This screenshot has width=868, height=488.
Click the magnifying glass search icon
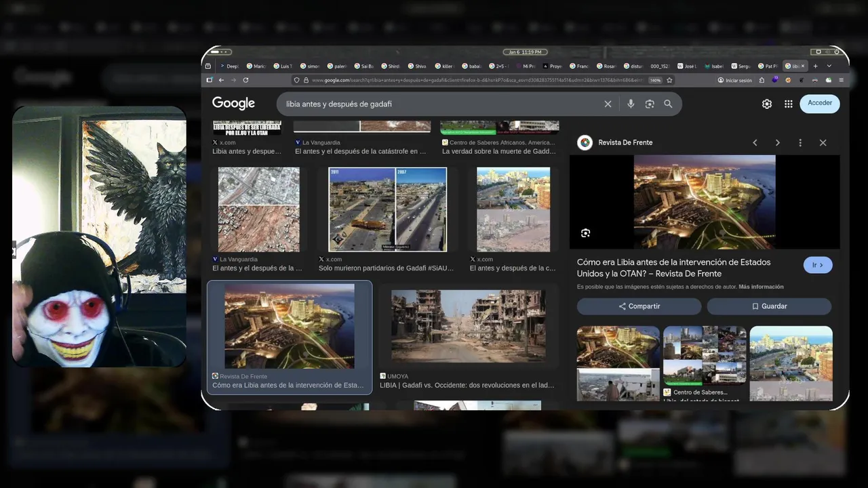click(x=668, y=104)
